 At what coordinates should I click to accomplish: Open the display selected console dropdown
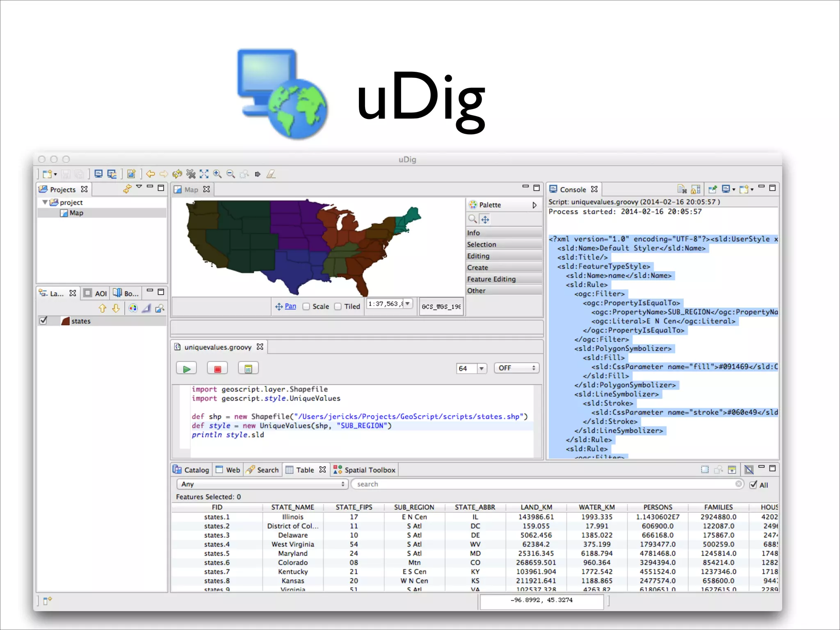click(734, 189)
